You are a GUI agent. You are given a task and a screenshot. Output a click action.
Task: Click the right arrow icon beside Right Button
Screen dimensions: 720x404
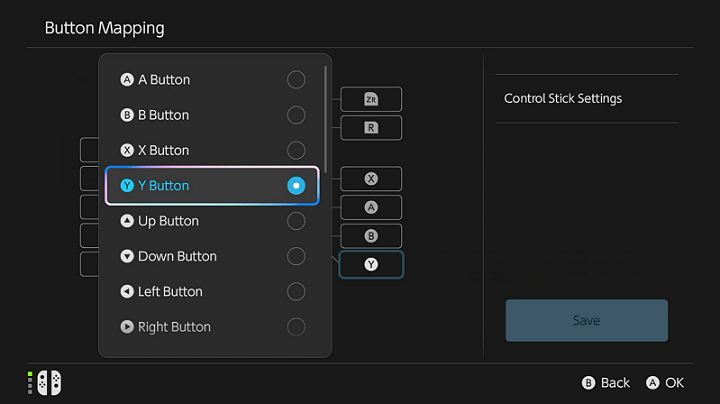coord(127,327)
